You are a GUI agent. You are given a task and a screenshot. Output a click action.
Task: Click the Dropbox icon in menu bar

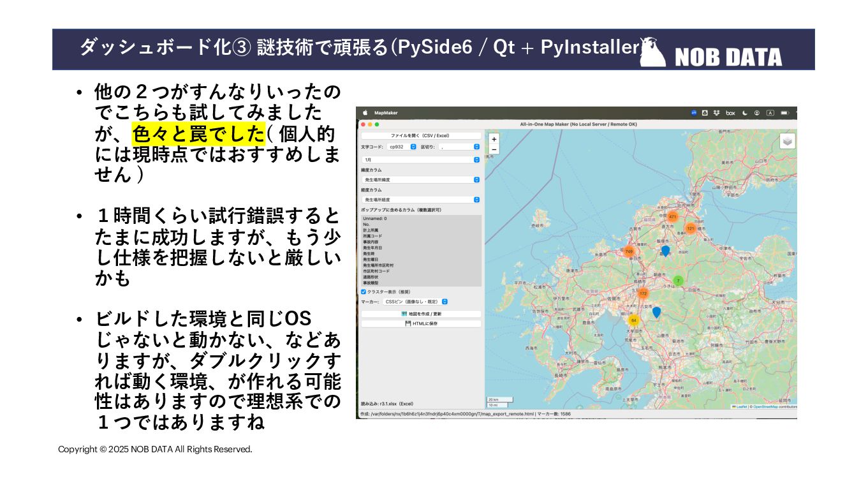(x=716, y=113)
